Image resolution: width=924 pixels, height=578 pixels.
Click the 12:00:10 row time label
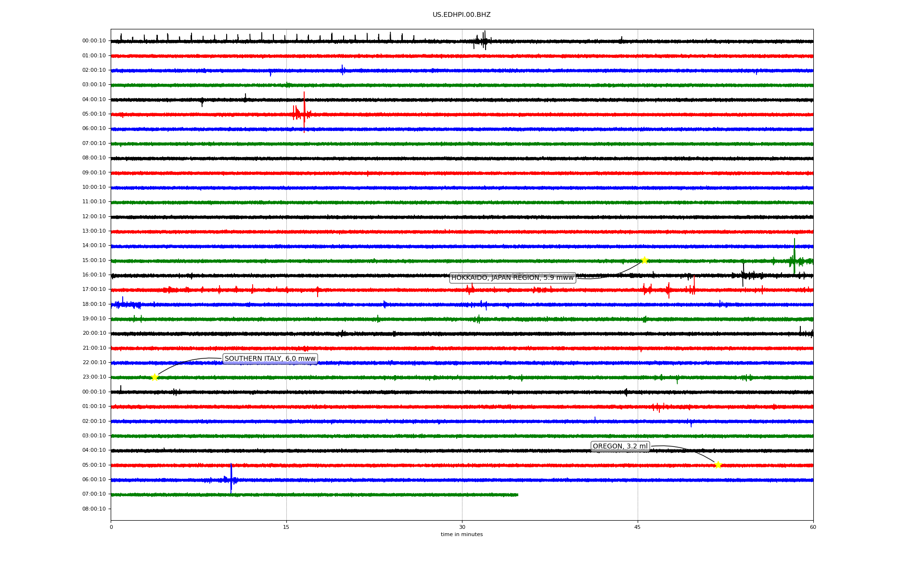click(94, 217)
